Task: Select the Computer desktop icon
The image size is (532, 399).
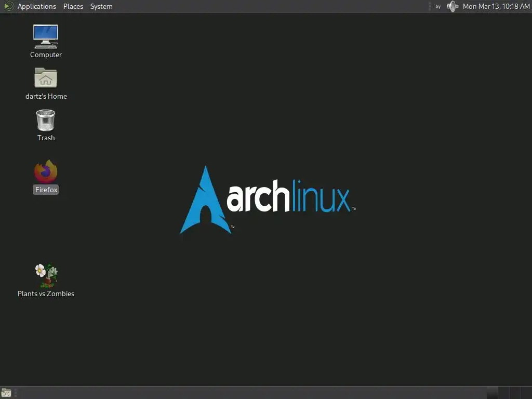Action: 46,37
